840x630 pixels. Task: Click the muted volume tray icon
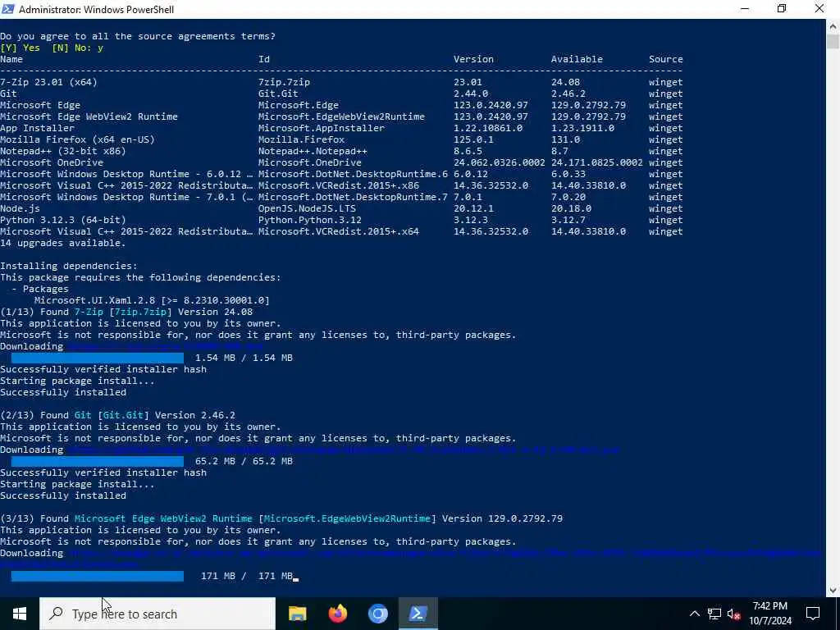coord(734,614)
